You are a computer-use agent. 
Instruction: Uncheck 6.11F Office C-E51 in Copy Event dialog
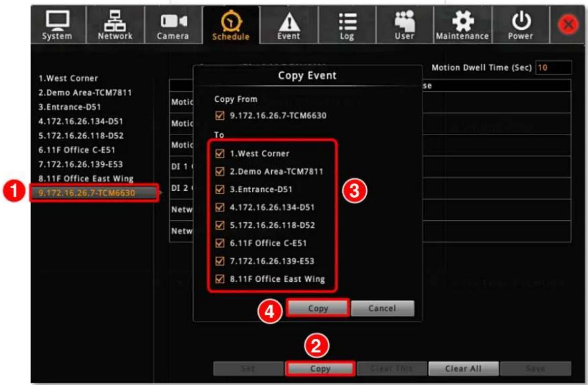pos(220,243)
